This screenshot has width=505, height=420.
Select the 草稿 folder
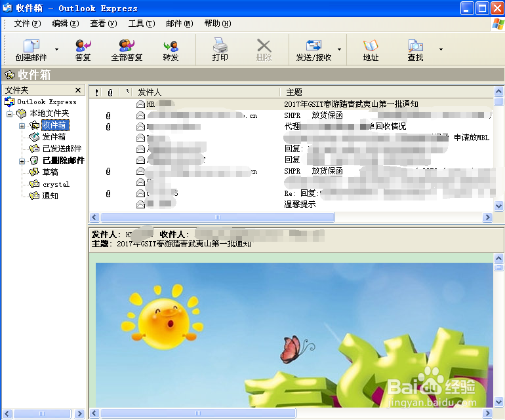(50, 172)
